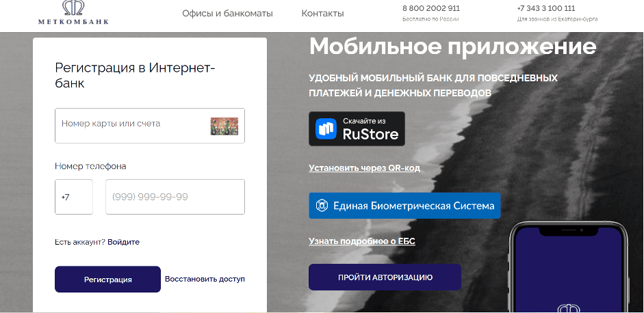Click the Регистрация в Интернет-банк heading
644x313 pixels.
135,75
